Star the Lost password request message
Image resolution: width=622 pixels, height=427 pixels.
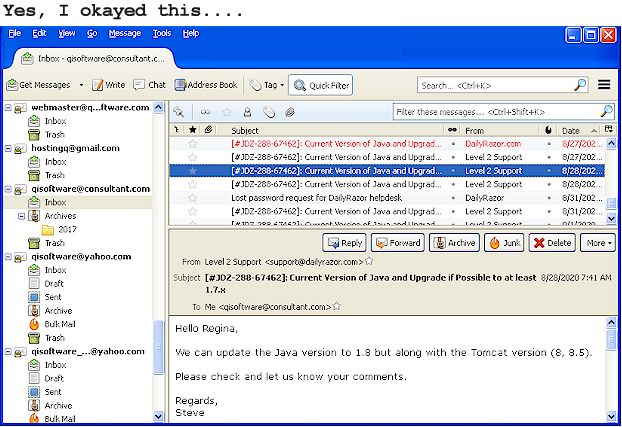[193, 198]
